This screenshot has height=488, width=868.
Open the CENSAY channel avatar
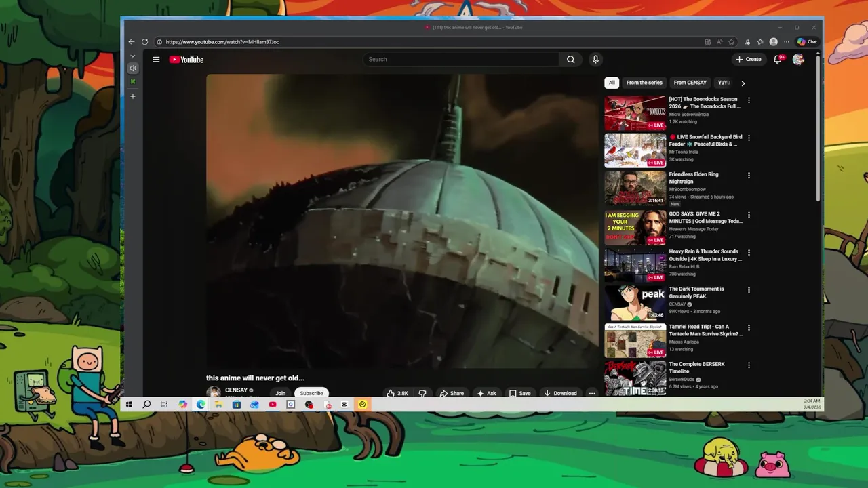(214, 392)
